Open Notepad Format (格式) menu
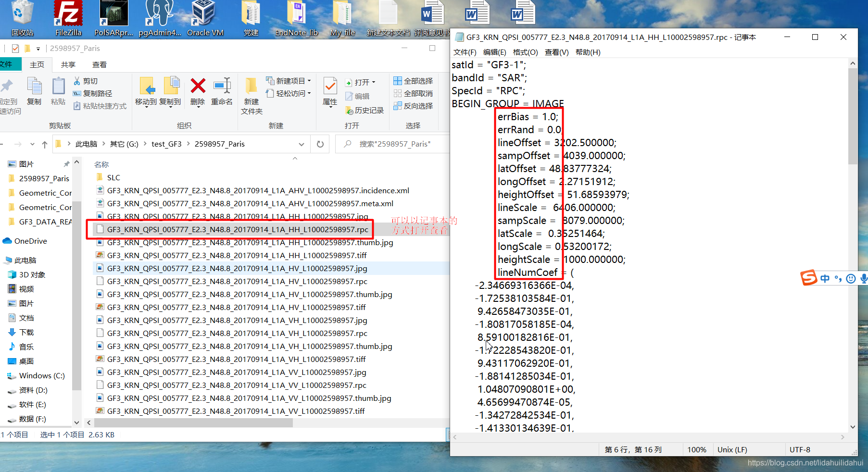868x472 pixels. 525,52
